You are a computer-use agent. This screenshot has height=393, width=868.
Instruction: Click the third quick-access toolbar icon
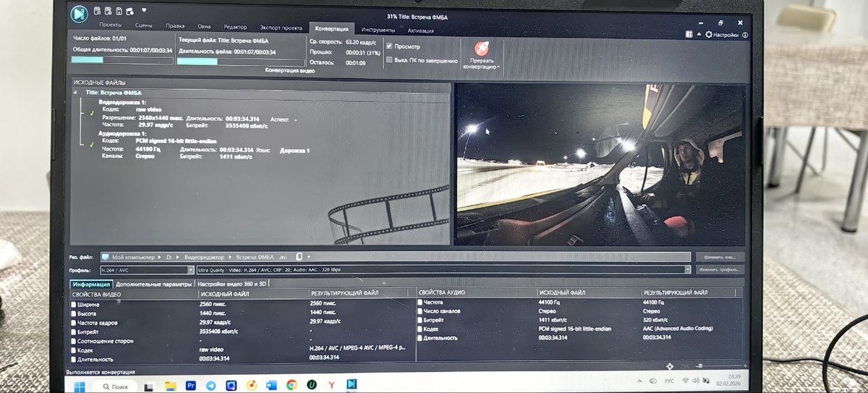(119, 11)
